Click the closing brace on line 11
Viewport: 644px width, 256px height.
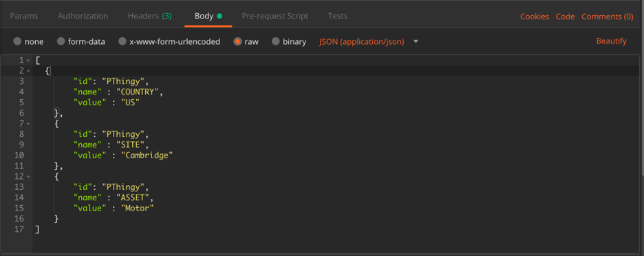56,166
